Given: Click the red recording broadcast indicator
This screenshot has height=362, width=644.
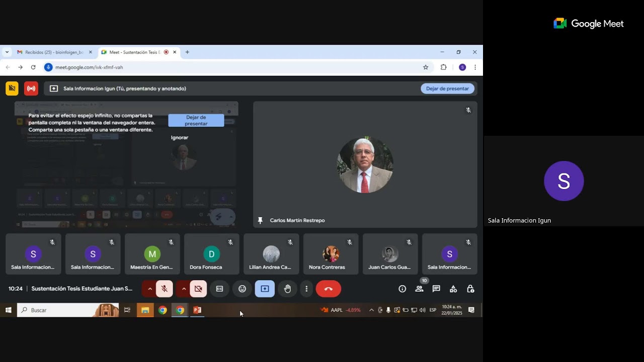Looking at the screenshot, I should [31, 88].
